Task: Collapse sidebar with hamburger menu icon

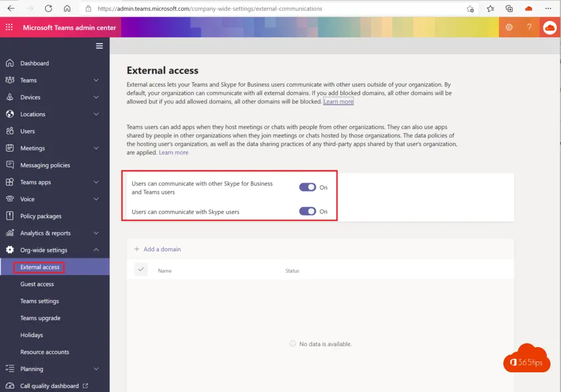Action: click(99, 46)
